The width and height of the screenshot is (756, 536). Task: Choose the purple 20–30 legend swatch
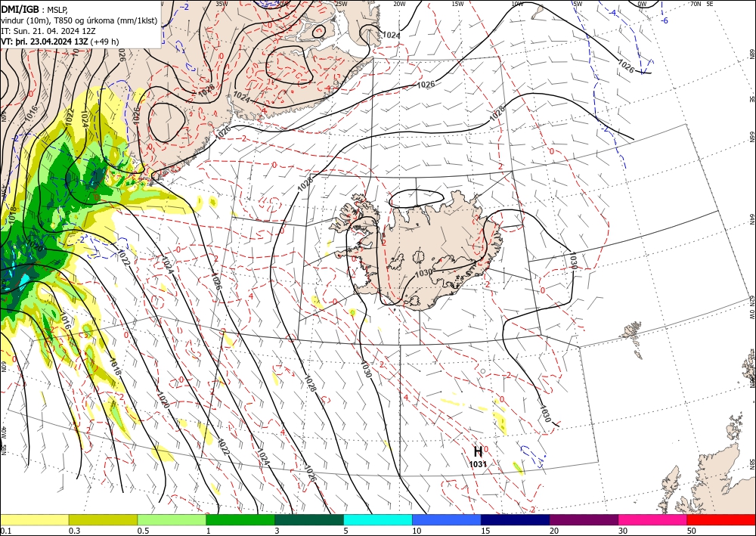[x=584, y=519]
